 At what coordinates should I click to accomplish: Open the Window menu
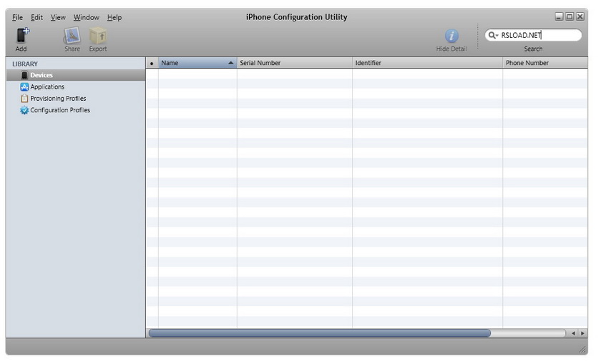(x=87, y=17)
